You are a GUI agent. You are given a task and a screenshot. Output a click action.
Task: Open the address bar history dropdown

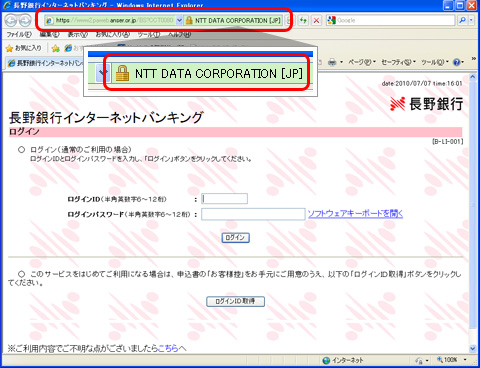click(179, 21)
